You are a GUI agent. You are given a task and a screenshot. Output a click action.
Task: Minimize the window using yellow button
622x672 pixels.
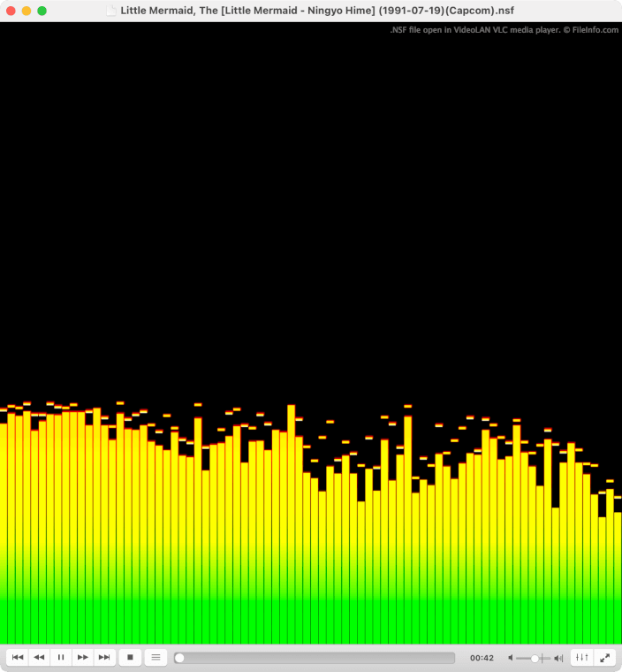click(x=27, y=11)
